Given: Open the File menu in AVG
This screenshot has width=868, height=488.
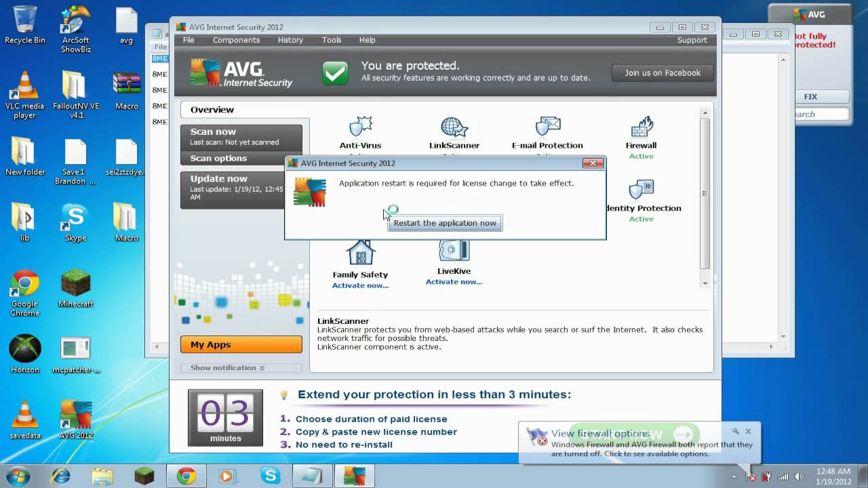Looking at the screenshot, I should 189,40.
